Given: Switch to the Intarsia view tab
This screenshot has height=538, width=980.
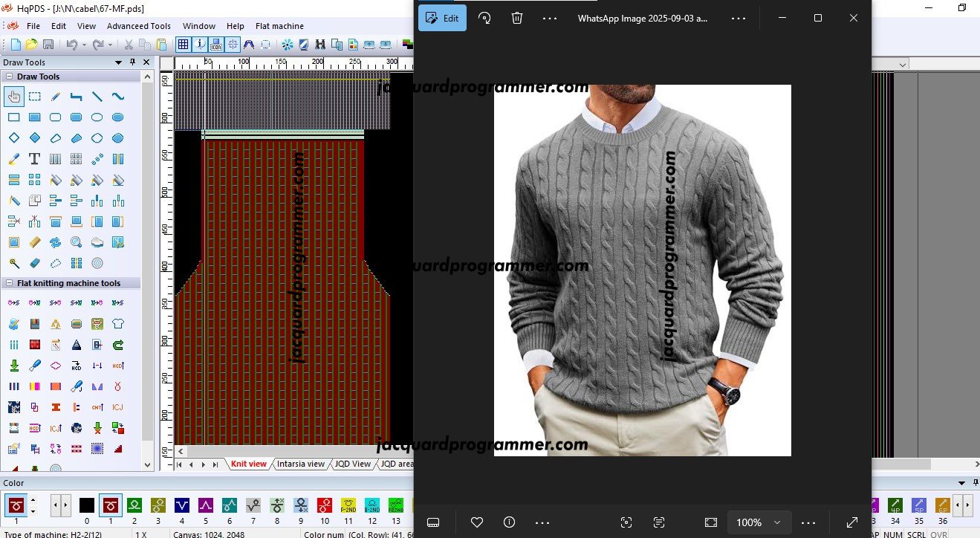Looking at the screenshot, I should tap(300, 464).
